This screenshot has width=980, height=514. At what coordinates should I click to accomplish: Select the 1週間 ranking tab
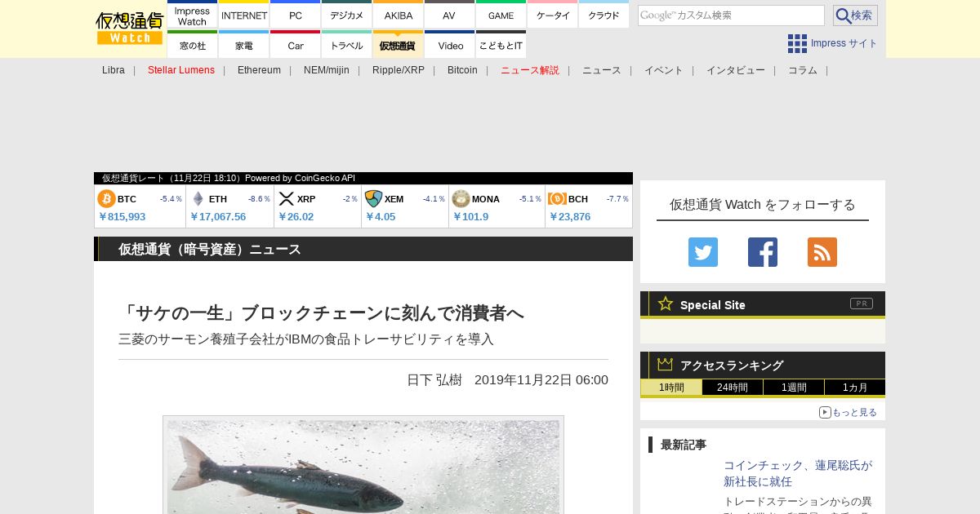pos(794,388)
